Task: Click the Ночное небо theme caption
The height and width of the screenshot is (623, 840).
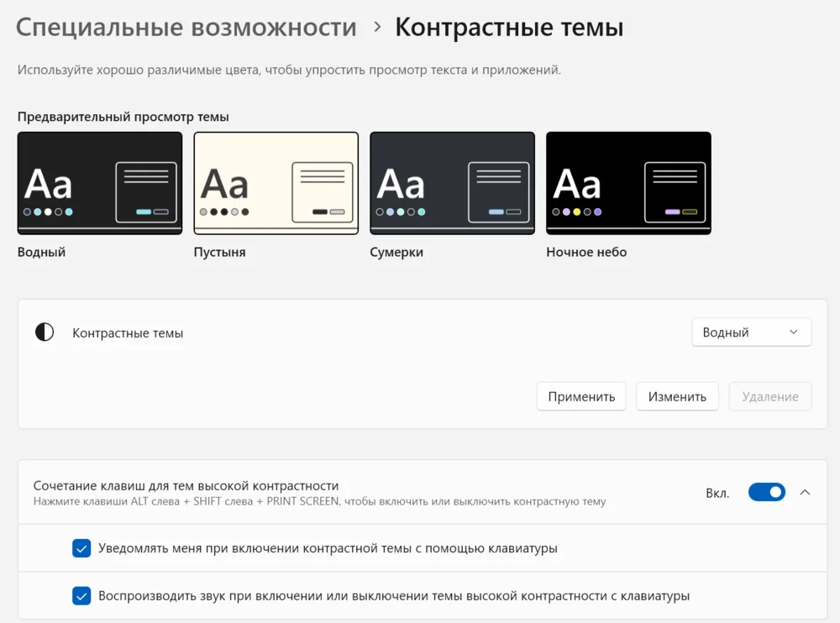Action: (x=586, y=252)
